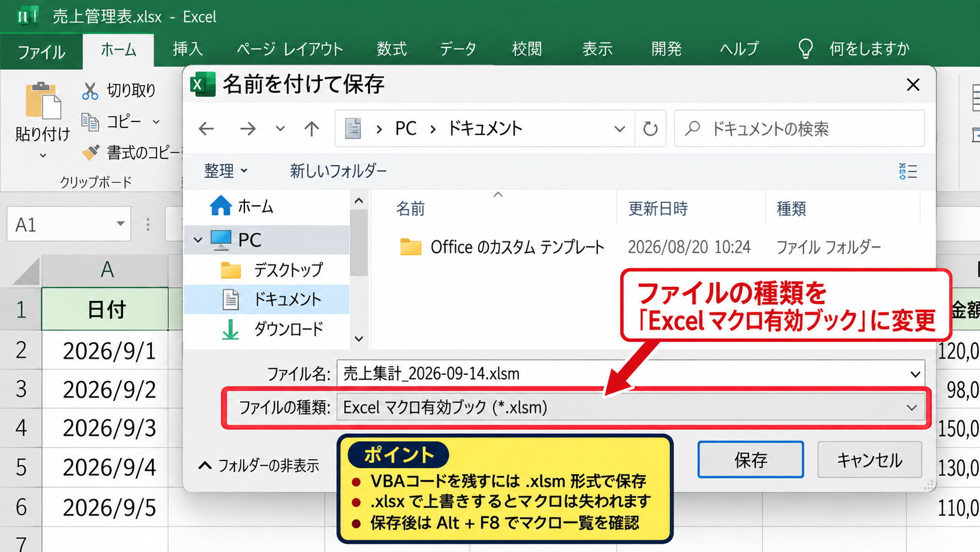
Task: Click ドキュメント in the address bar path
Action: (485, 128)
